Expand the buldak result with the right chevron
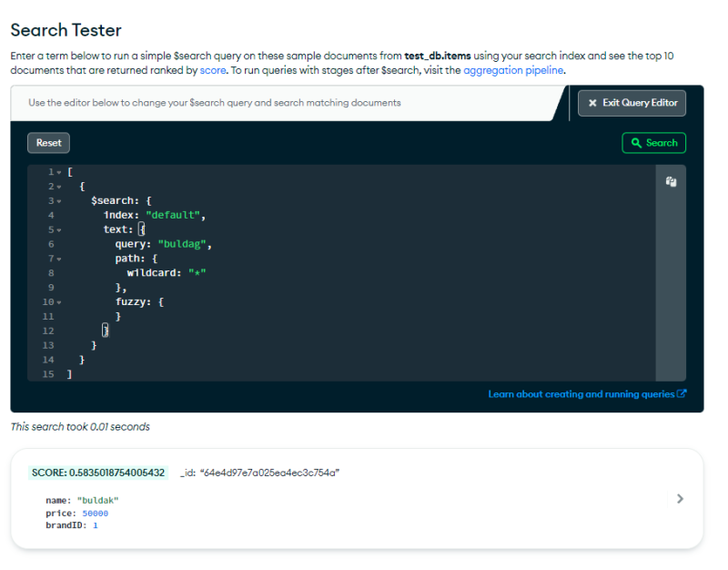 tap(680, 499)
